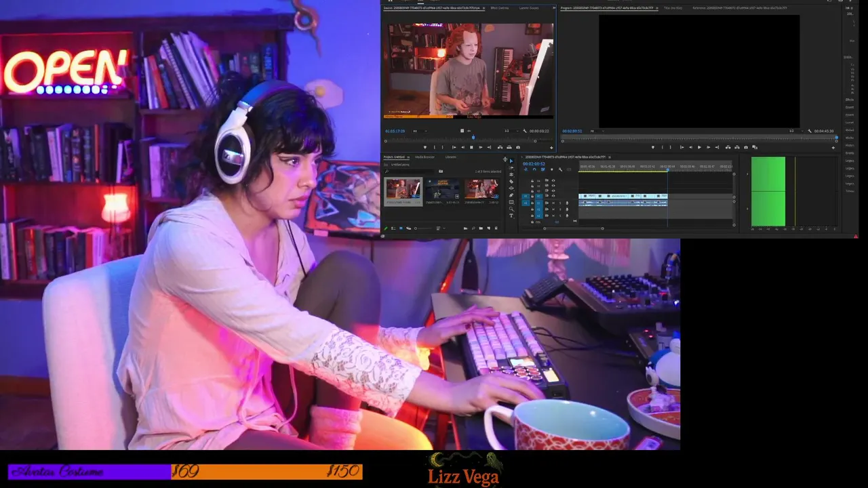Switch to the Media Browser tab
Screen dimensions: 868x488
click(x=425, y=157)
